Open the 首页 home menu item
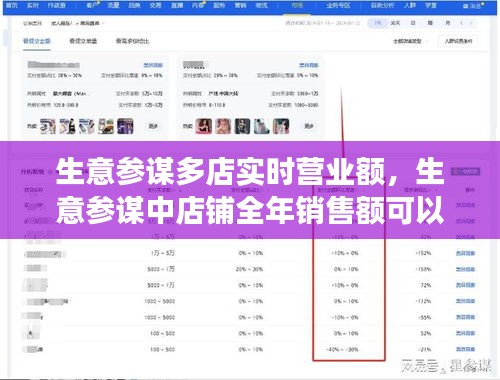 (11, 5)
